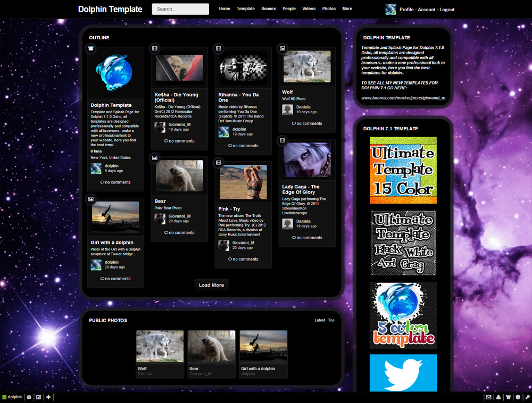Image resolution: width=532 pixels, height=403 pixels.
Task: Open the Photos menu item
Action: 329,9
